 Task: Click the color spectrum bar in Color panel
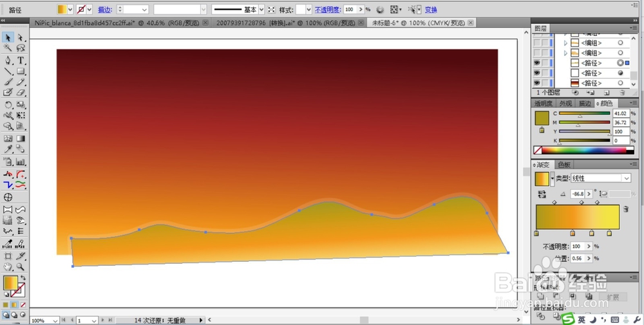pos(583,150)
